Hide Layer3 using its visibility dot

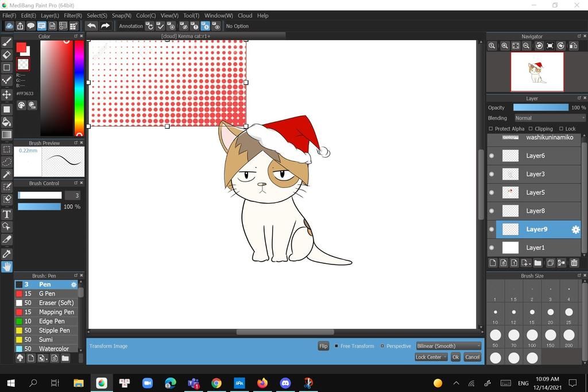[x=492, y=174]
